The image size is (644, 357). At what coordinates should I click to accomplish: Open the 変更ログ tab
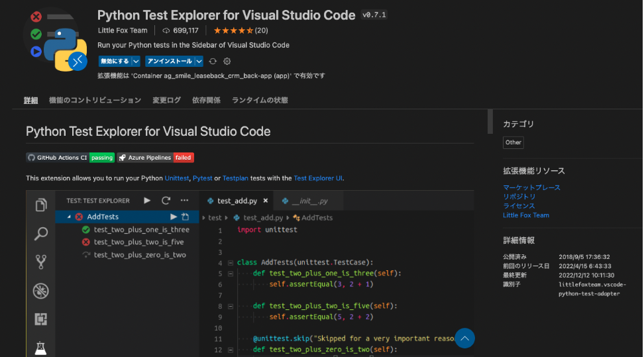tap(167, 100)
